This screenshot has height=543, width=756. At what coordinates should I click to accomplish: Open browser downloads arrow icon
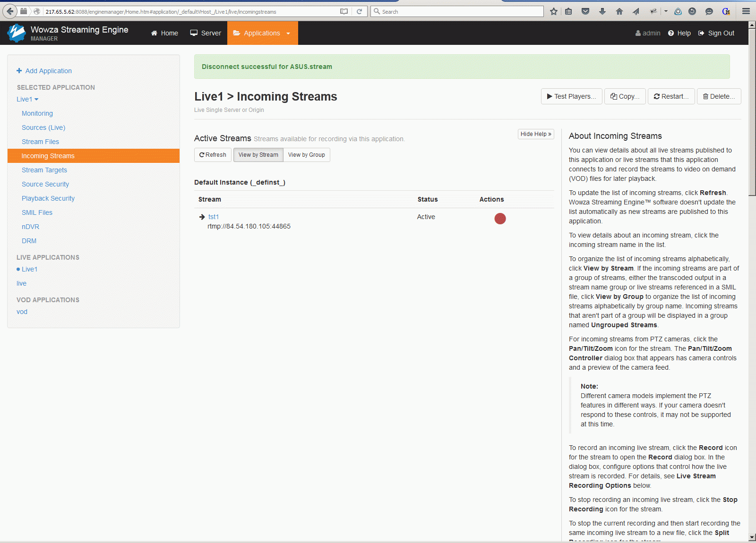point(602,11)
